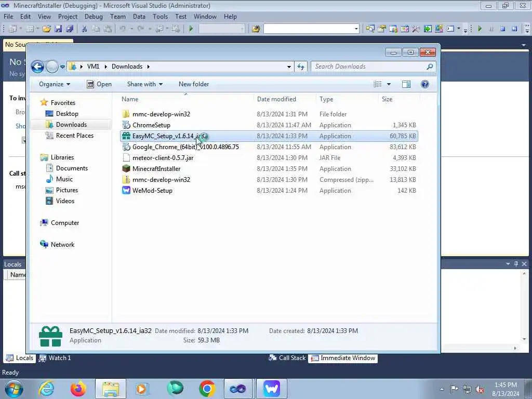Open Google Chrome from taskbar
The image size is (532, 399).
tap(207, 389)
